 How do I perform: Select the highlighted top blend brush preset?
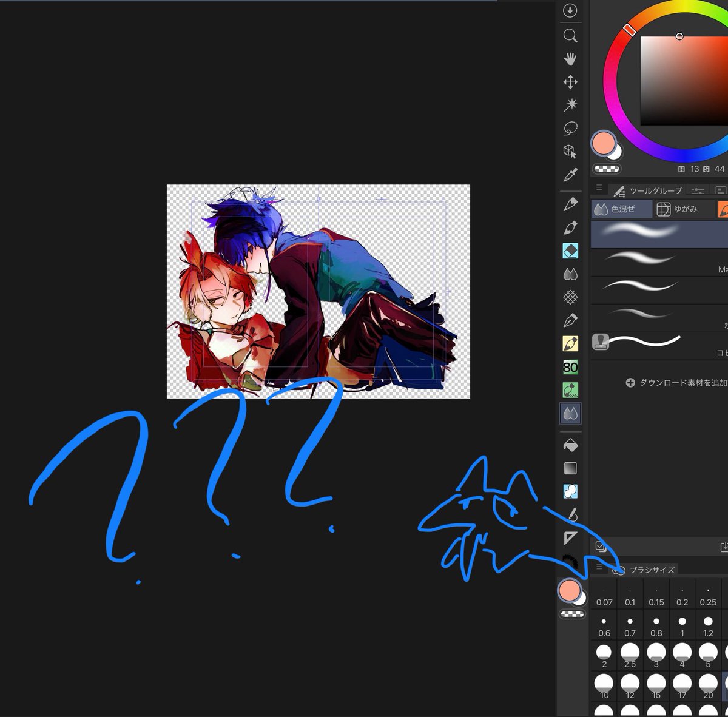click(659, 234)
